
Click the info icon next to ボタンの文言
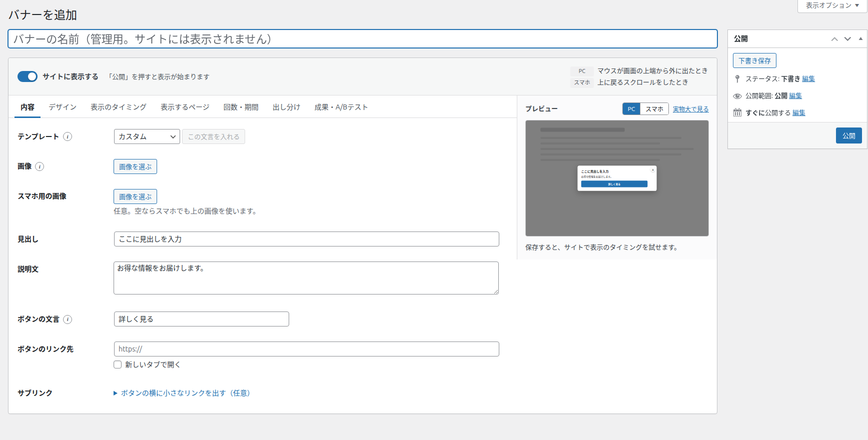68,319
